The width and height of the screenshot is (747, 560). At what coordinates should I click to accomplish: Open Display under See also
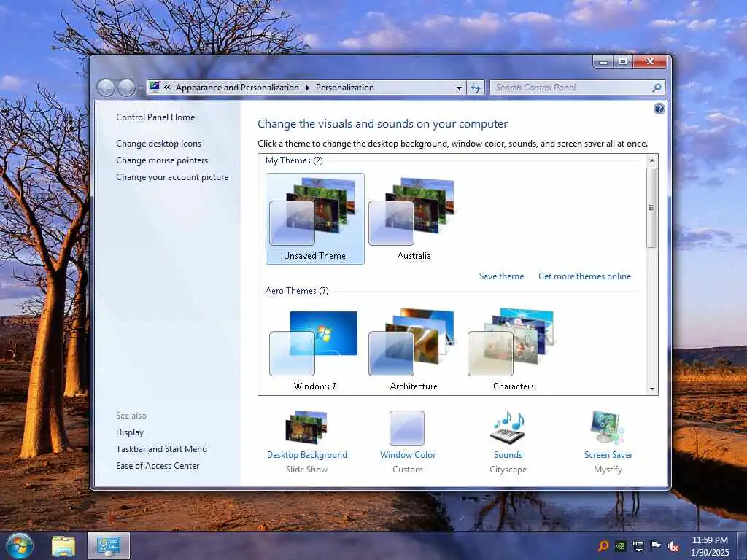click(x=130, y=432)
